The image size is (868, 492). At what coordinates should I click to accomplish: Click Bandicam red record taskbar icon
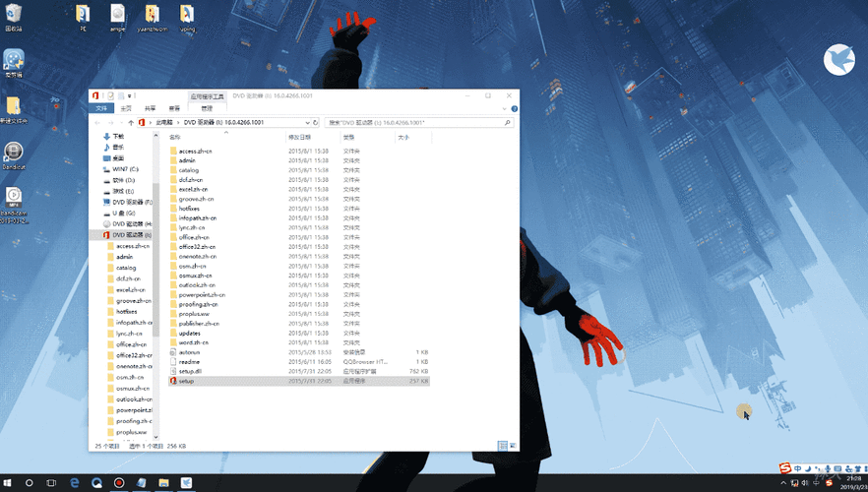(x=118, y=482)
